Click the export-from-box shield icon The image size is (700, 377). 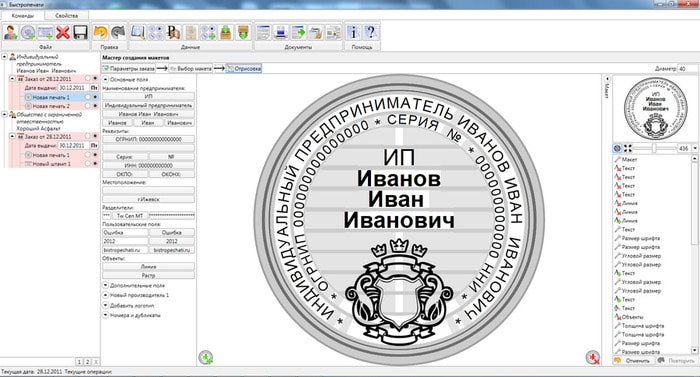pyautogui.click(x=243, y=33)
